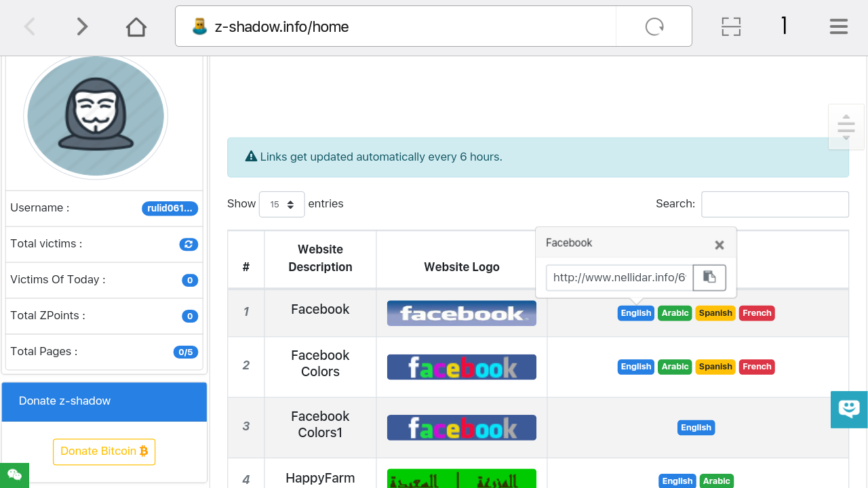This screenshot has height=488, width=868.
Task: Click the Arabic badge in Facebook Colors row
Action: 675,367
